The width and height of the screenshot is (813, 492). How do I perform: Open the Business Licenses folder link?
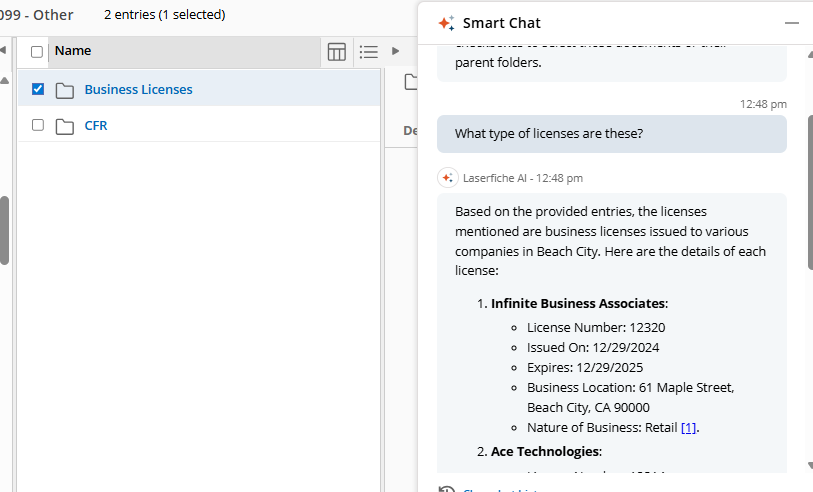pyautogui.click(x=138, y=90)
